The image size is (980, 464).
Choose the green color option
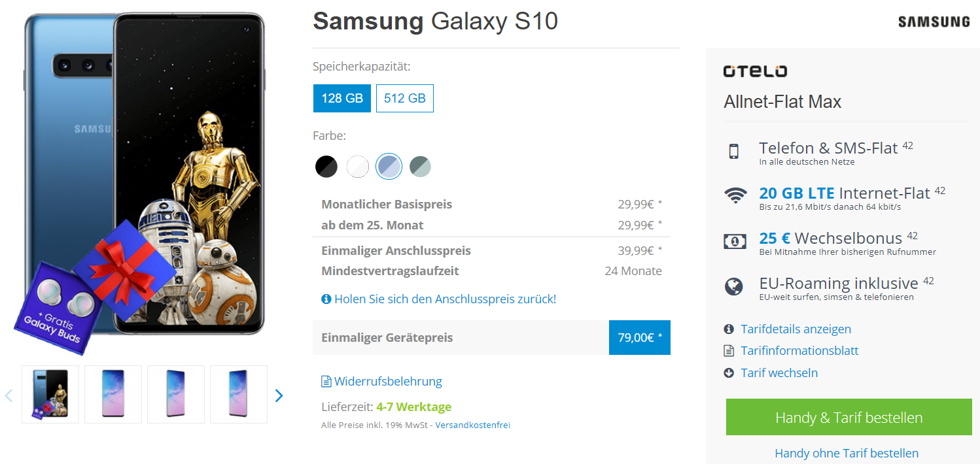pos(421,167)
